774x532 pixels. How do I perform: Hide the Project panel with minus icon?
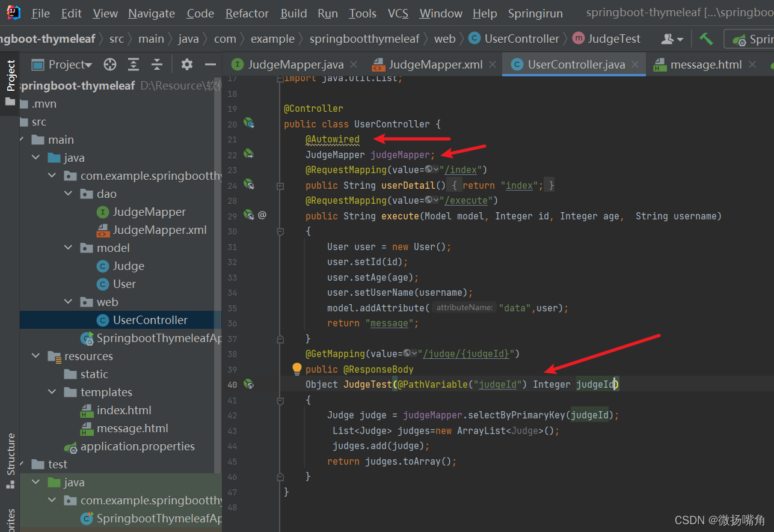210,64
